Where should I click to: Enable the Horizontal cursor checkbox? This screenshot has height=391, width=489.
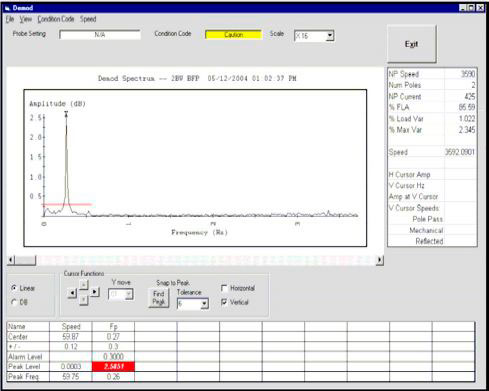(224, 288)
